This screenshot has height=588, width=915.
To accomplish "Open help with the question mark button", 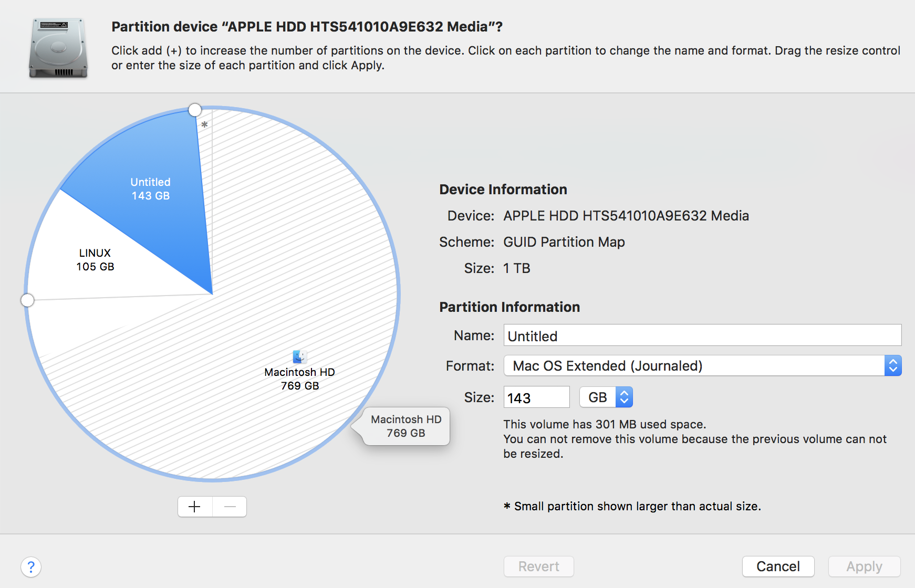I will (x=31, y=567).
